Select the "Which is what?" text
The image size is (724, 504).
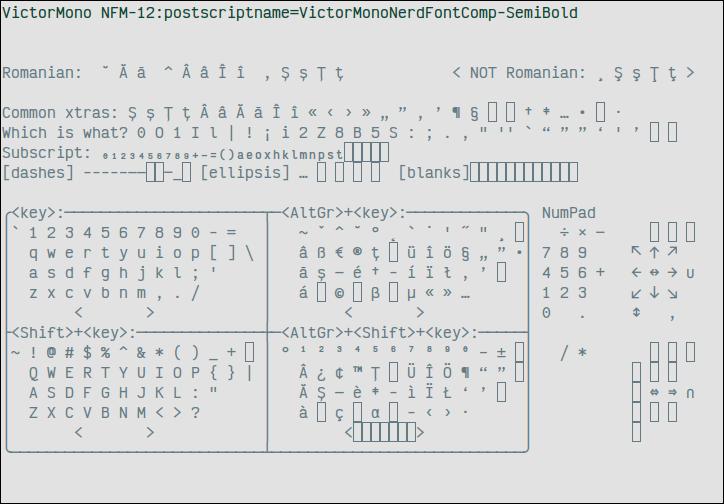point(65,133)
